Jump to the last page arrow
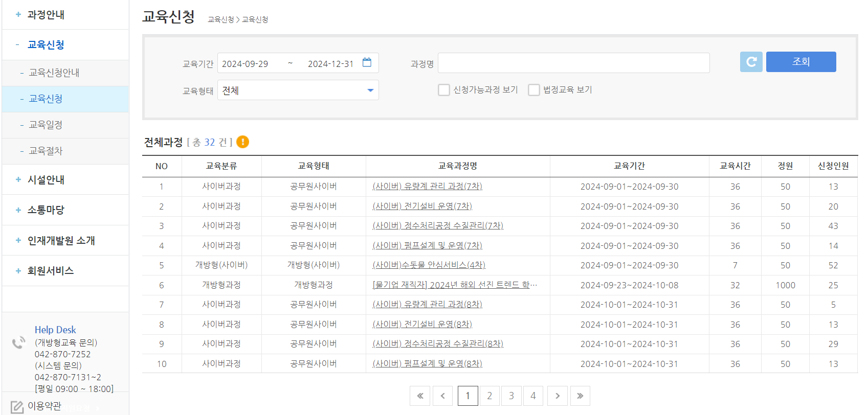This screenshot has width=868, height=415. coord(580,396)
